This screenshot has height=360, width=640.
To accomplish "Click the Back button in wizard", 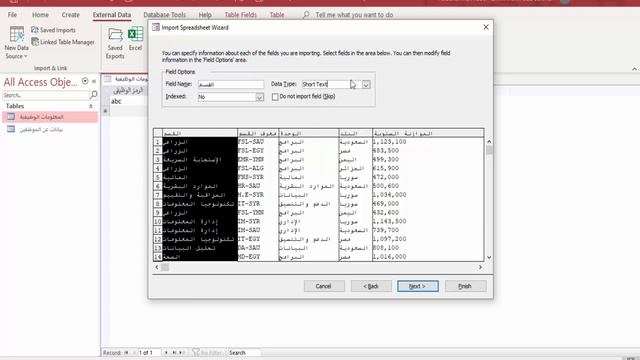I will click(x=371, y=286).
